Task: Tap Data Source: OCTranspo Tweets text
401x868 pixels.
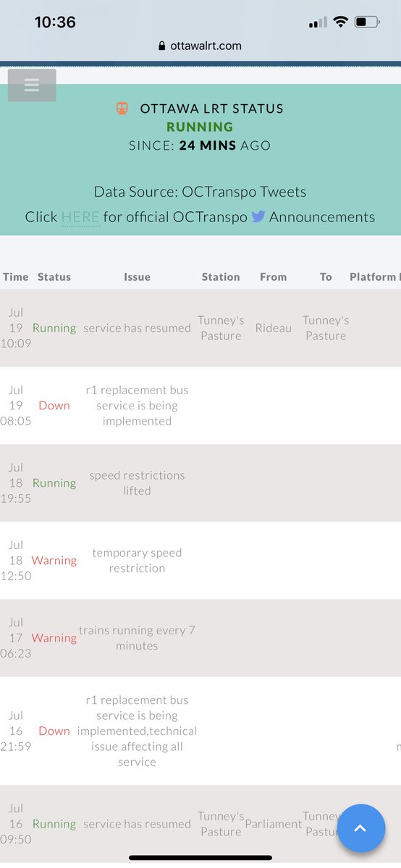Action: (200, 192)
